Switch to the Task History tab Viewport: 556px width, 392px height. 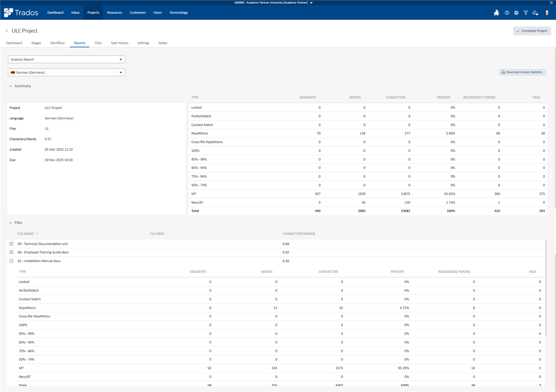(119, 43)
